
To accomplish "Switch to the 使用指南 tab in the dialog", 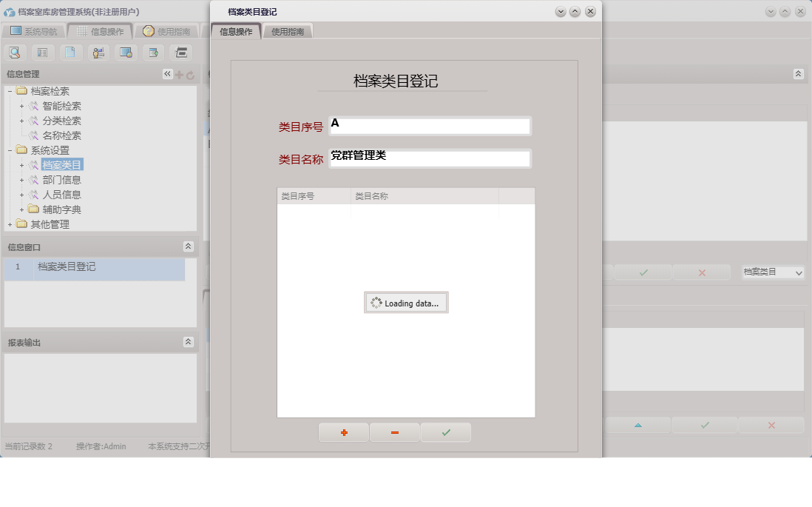I will (287, 32).
